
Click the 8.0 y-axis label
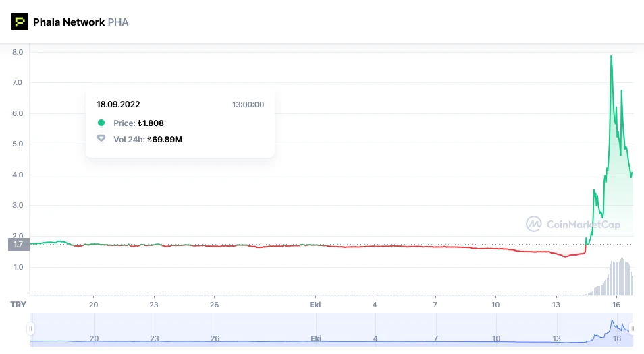click(18, 52)
